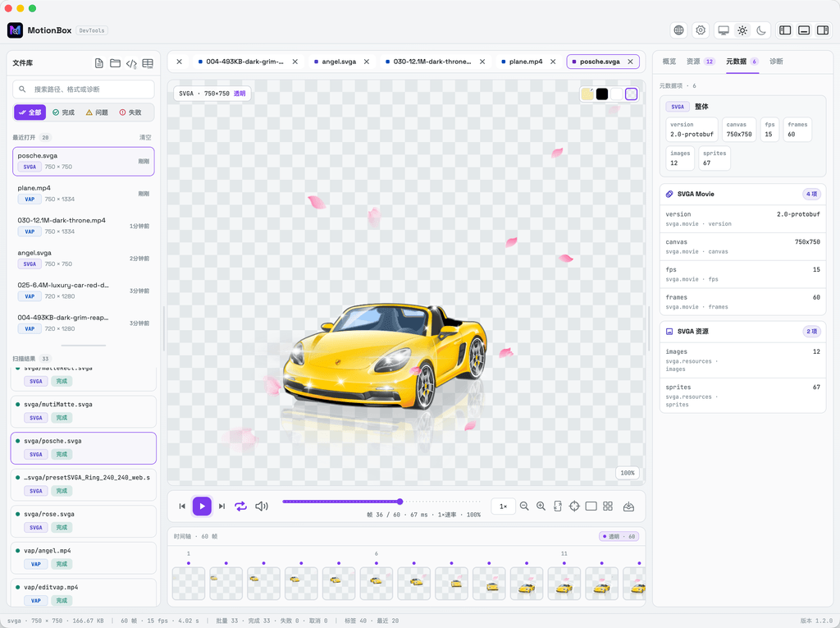
Task: Step to next frame
Action: 221,507
